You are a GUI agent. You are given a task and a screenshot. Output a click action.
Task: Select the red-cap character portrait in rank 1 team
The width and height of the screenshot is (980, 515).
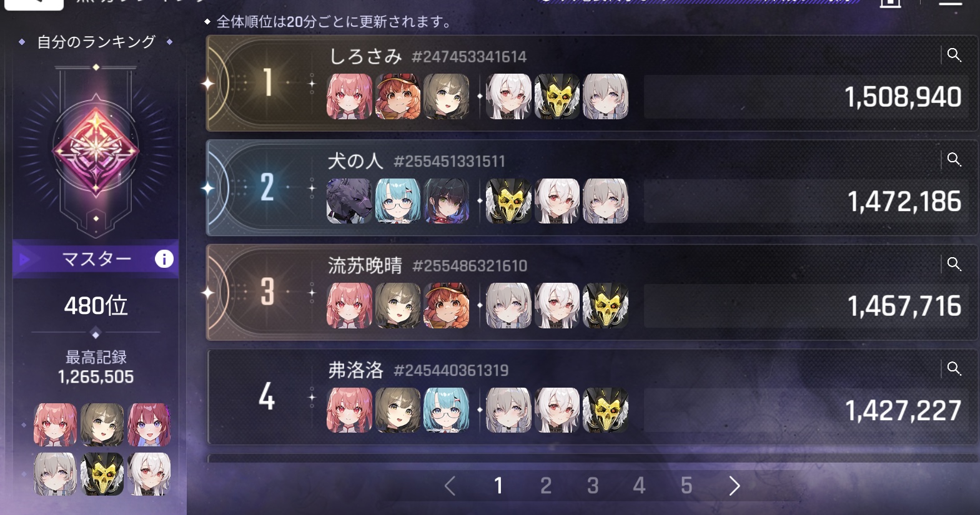tap(398, 97)
